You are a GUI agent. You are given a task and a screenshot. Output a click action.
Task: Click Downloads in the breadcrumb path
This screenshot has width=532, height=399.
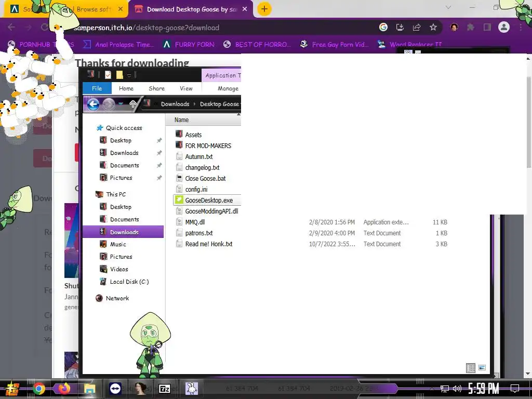click(x=175, y=104)
